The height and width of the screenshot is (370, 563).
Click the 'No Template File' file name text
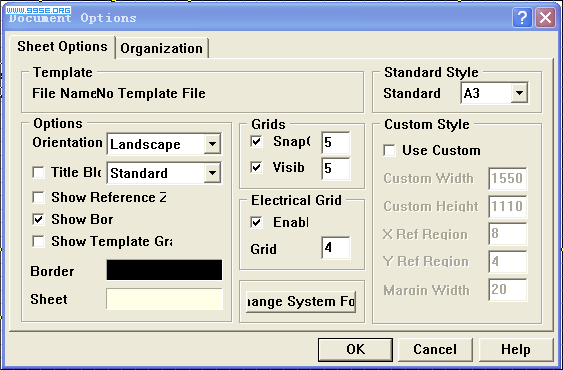coord(151,93)
